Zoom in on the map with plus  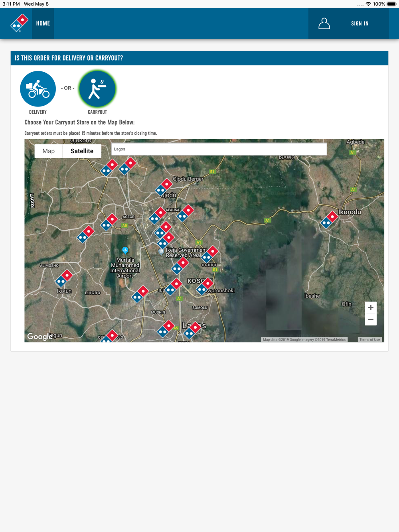pyautogui.click(x=371, y=307)
